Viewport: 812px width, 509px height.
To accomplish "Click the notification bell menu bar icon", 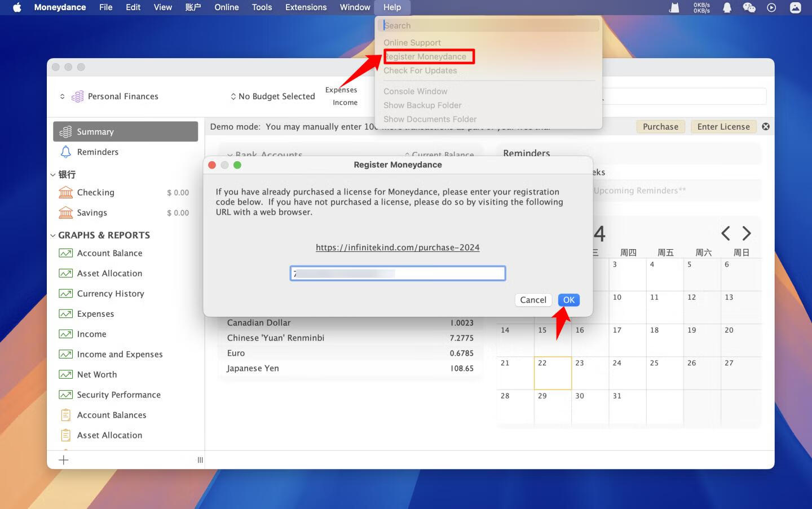I will pyautogui.click(x=727, y=7).
